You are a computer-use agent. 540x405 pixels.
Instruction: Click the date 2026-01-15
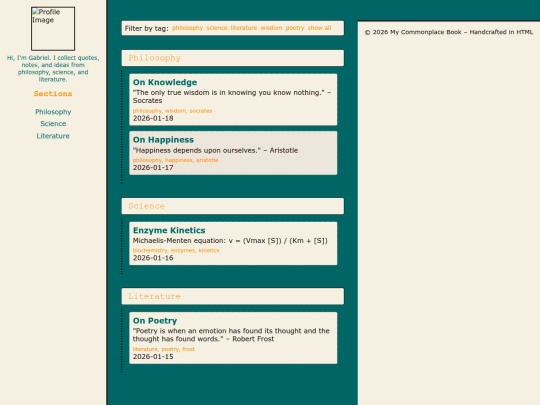153,356
